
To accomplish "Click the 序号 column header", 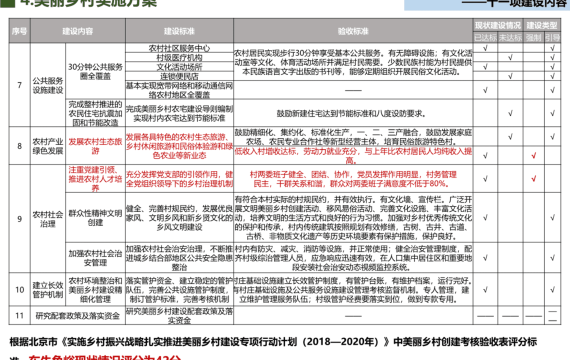I will [20, 31].
